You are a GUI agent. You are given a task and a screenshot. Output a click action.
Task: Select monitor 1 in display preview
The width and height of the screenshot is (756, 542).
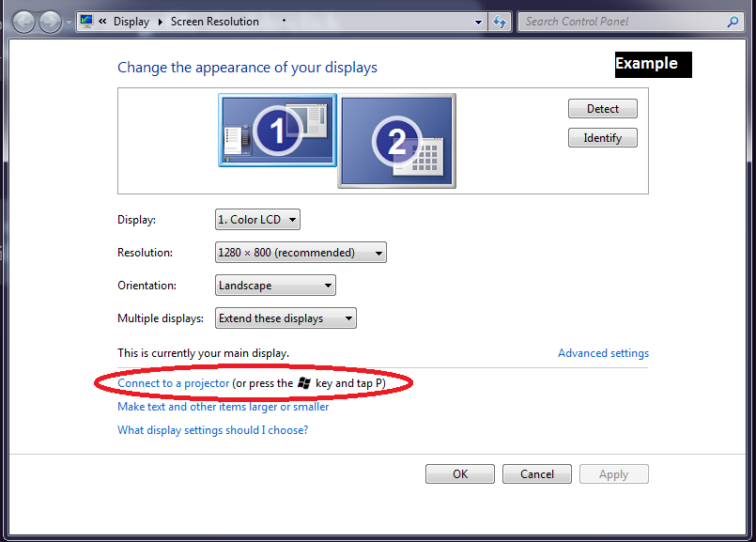pos(277,130)
